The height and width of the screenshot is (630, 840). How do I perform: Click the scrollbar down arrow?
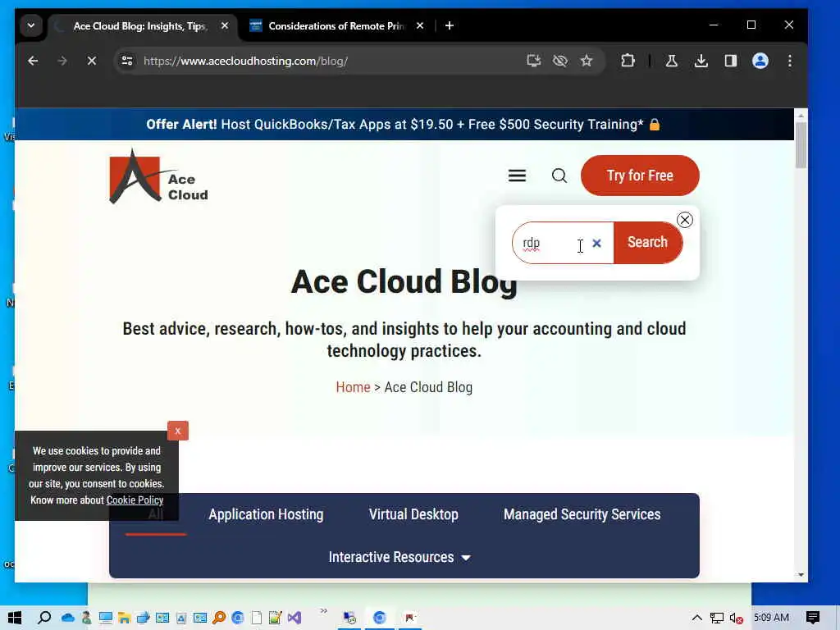point(801,575)
